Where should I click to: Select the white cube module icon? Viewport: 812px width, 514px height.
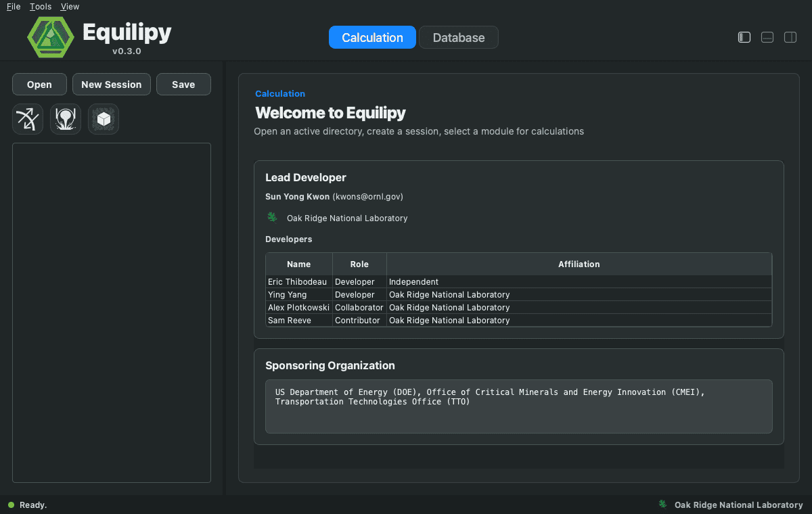point(104,119)
